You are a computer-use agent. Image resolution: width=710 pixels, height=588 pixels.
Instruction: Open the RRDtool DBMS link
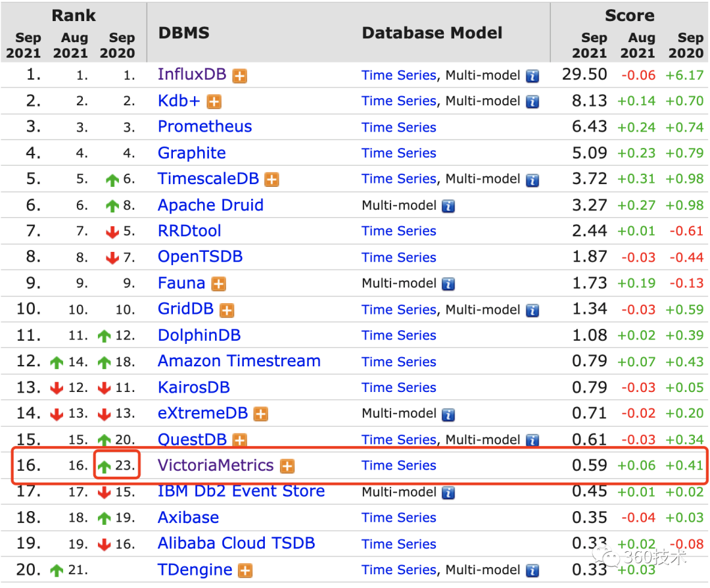pyautogui.click(x=189, y=232)
